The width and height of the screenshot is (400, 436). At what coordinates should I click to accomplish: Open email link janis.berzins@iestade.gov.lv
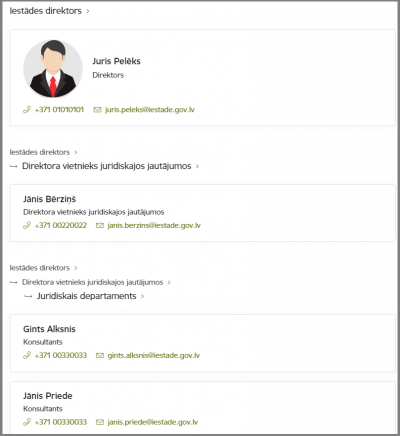pos(154,225)
